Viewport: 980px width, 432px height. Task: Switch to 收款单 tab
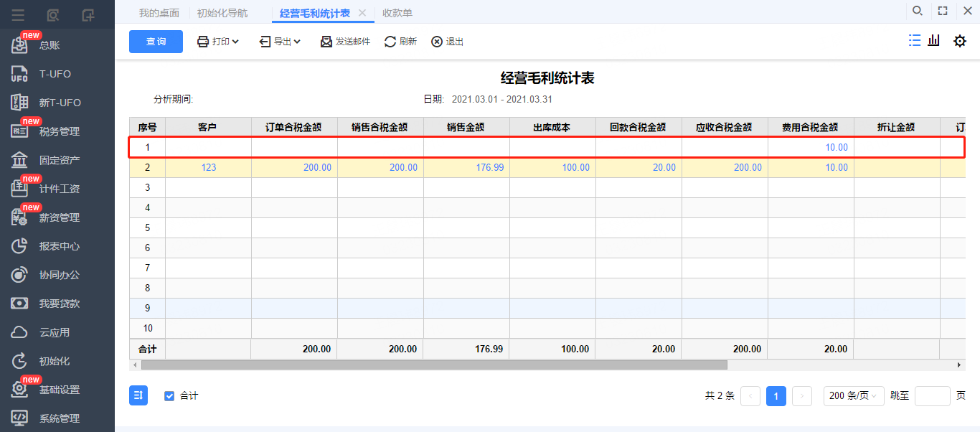[397, 13]
